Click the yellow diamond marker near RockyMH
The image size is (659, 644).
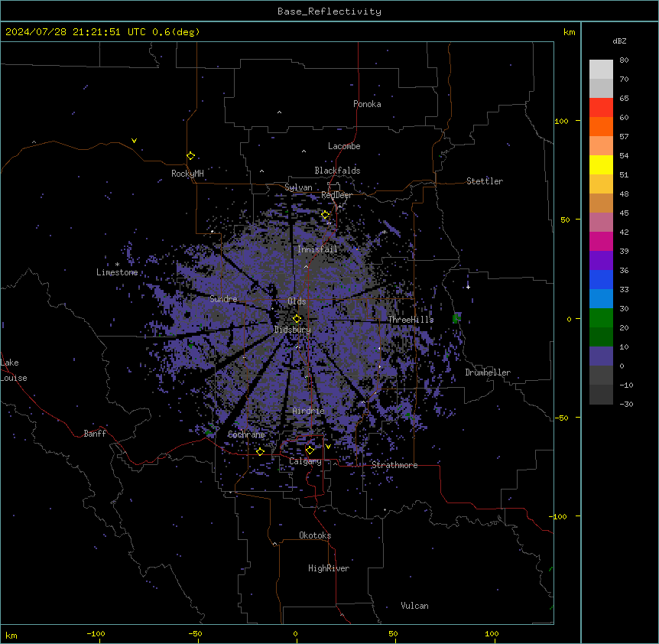(x=191, y=156)
